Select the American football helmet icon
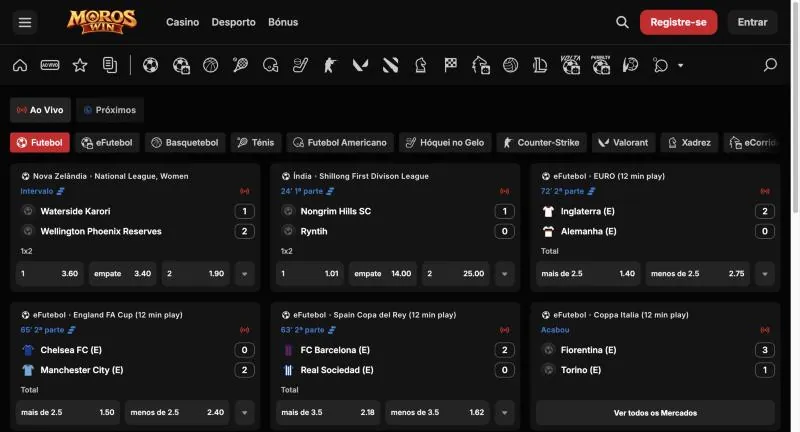Screen dimensions: 800x432 270,65
